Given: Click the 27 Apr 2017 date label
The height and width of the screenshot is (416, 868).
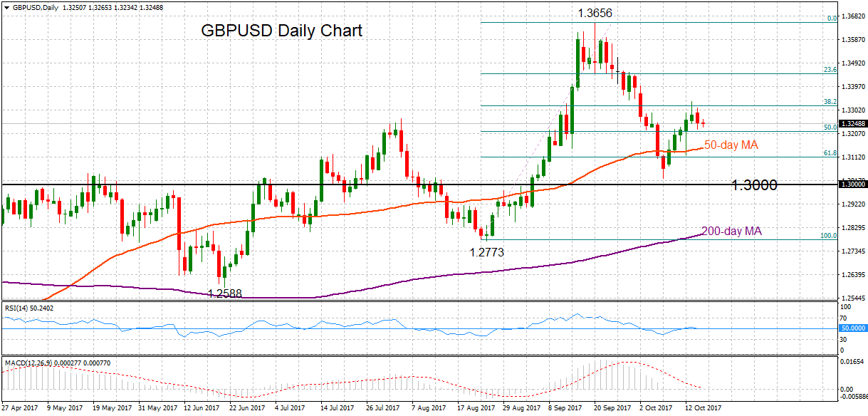Looking at the screenshot, I should [x=19, y=409].
